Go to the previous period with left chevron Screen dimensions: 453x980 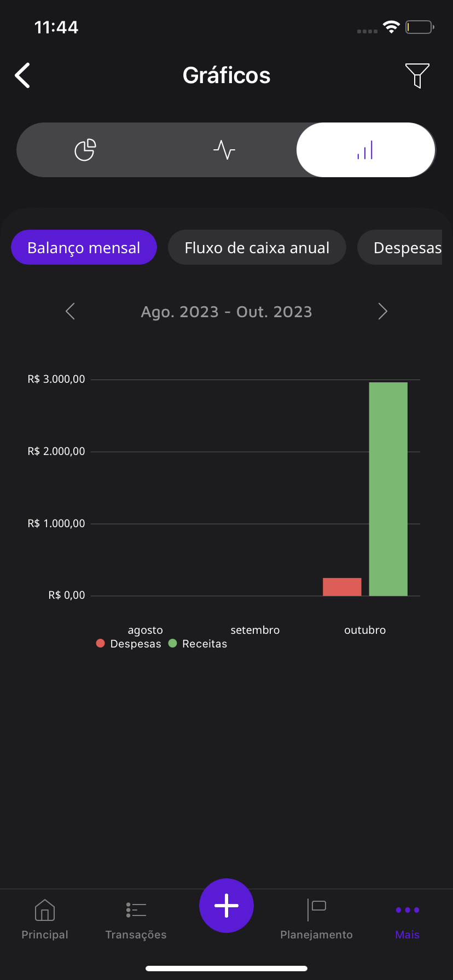(70, 312)
